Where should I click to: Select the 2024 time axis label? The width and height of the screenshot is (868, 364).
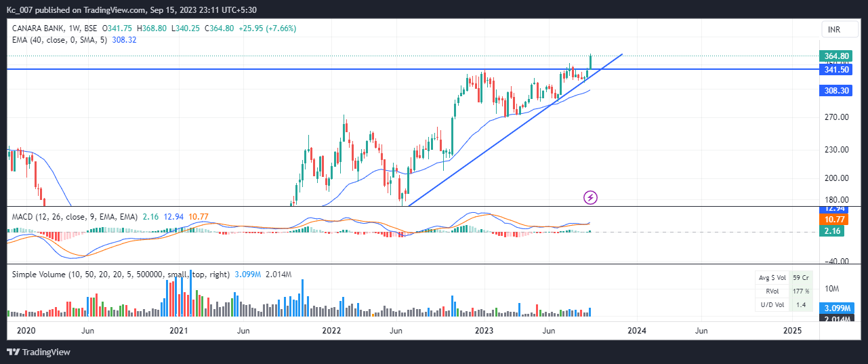pyautogui.click(x=636, y=330)
